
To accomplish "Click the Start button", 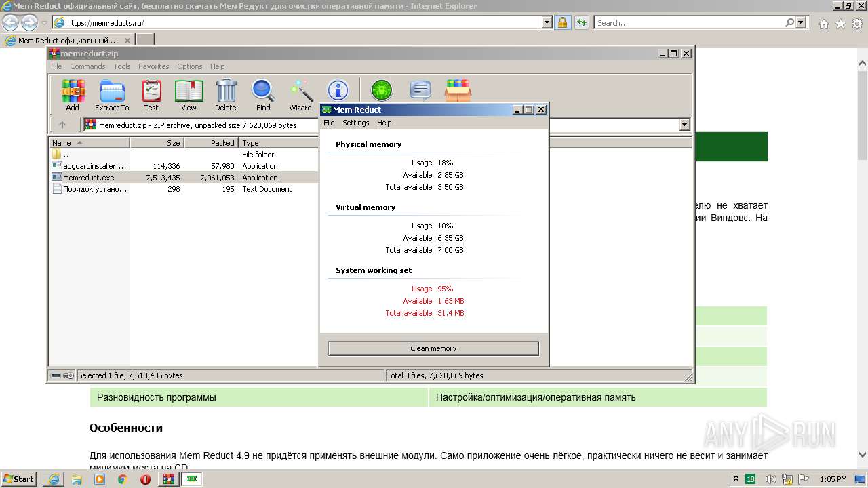I will [x=19, y=479].
